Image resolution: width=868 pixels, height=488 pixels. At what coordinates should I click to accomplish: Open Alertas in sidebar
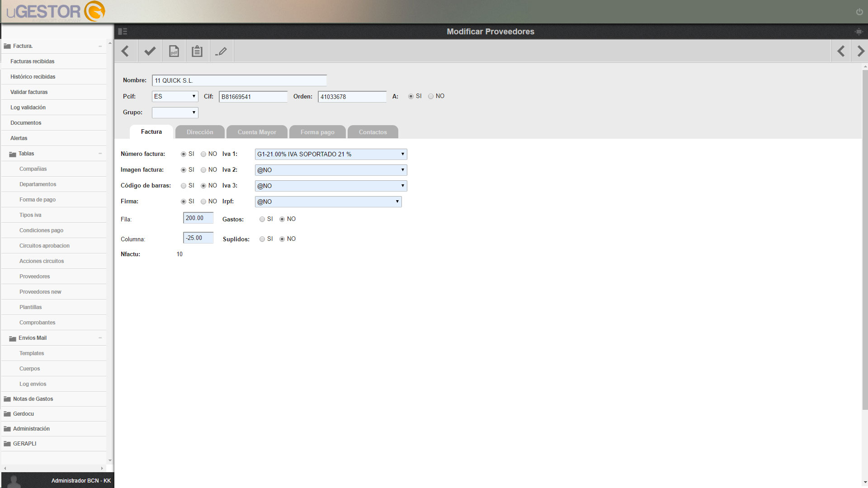pyautogui.click(x=54, y=138)
